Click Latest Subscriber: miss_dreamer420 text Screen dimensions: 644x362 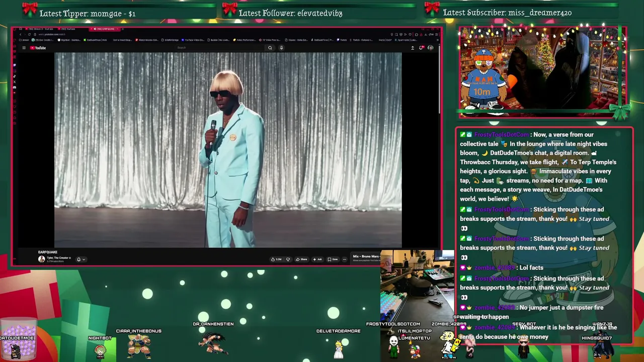[x=507, y=13]
